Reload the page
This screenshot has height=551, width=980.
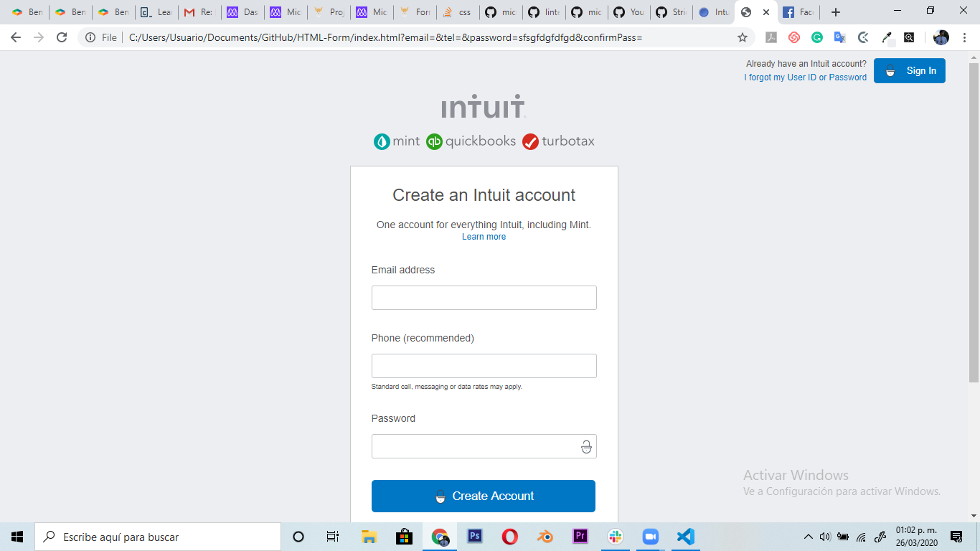pyautogui.click(x=62, y=37)
